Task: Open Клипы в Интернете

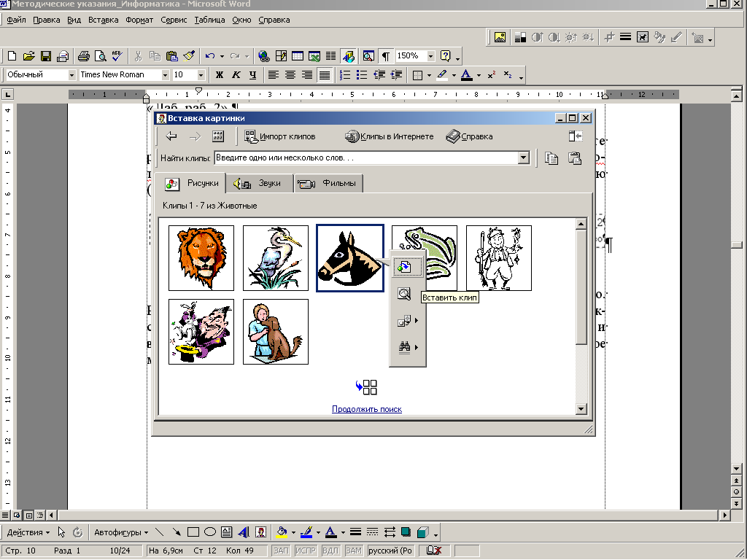Action: pyautogui.click(x=390, y=136)
